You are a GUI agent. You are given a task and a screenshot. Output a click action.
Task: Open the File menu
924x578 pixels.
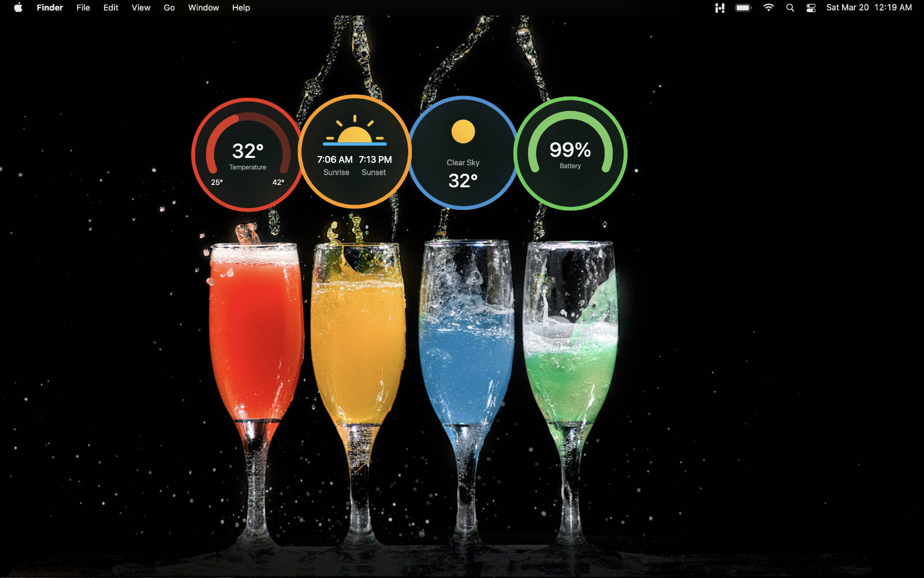(x=83, y=8)
